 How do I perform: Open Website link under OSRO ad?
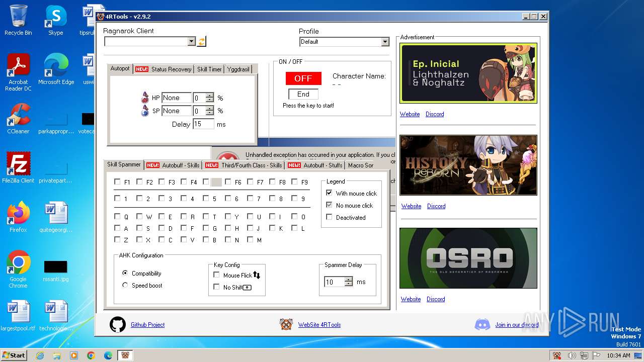click(411, 299)
